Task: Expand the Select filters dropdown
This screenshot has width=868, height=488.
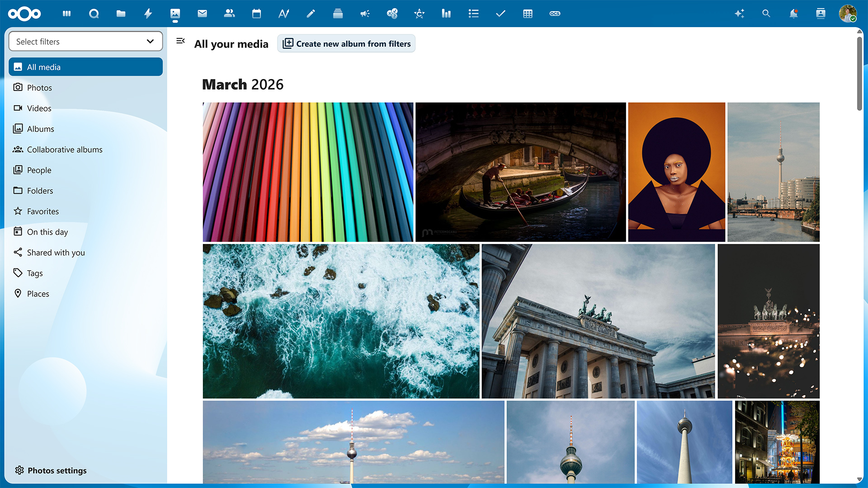Action: tap(85, 42)
